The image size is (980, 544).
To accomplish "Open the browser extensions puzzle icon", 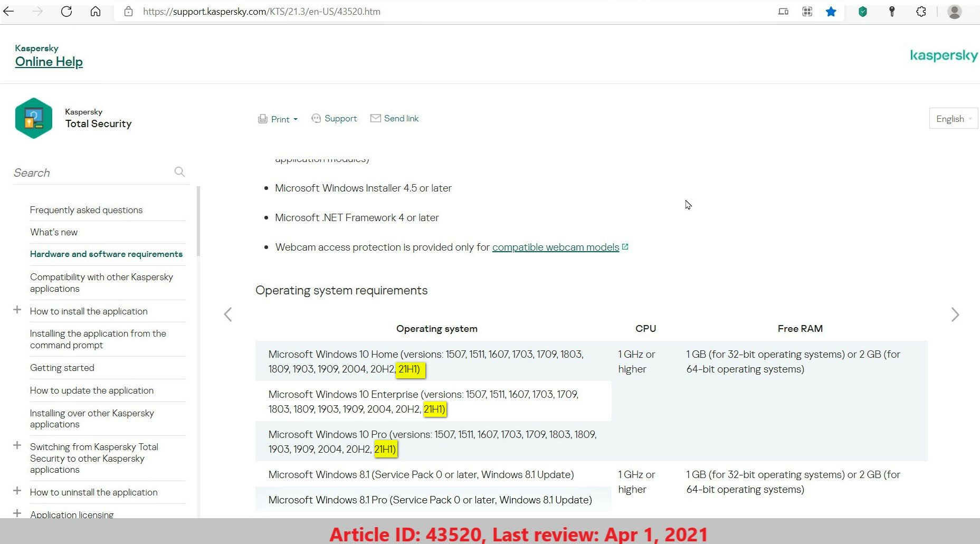I will pos(921,12).
